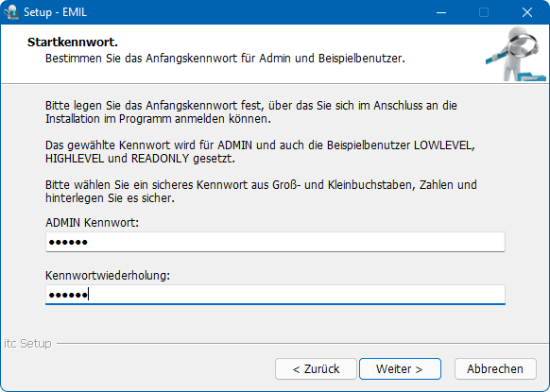Close the Setup - EMIL window
The width and height of the screenshot is (550, 392).
pyautogui.click(x=527, y=12)
